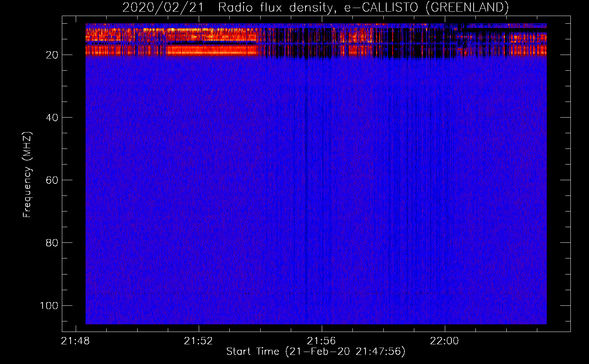Click the 80 frequency tick label
Image resolution: width=589 pixels, height=364 pixels.
(x=52, y=243)
